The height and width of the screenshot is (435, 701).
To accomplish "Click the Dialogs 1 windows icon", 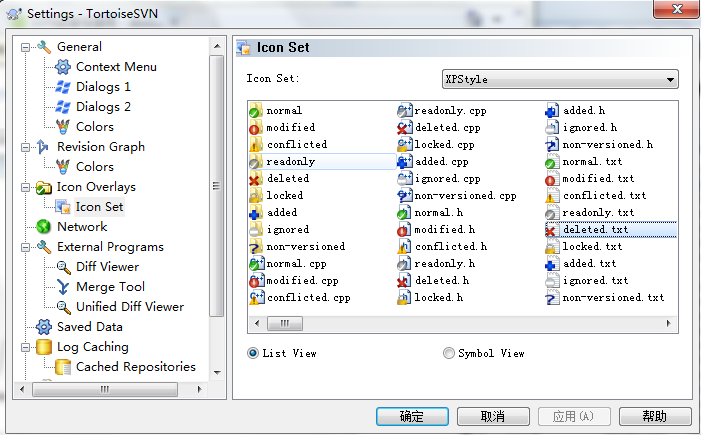I will (63, 87).
